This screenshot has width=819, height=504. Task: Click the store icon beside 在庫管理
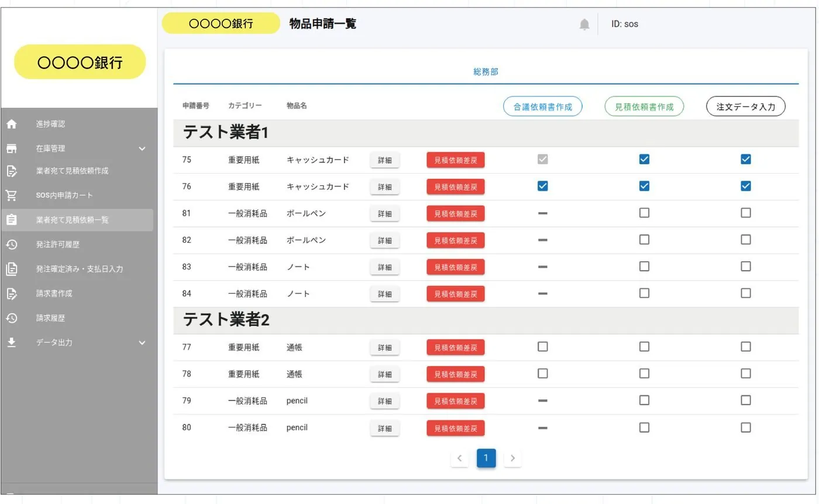coord(12,149)
